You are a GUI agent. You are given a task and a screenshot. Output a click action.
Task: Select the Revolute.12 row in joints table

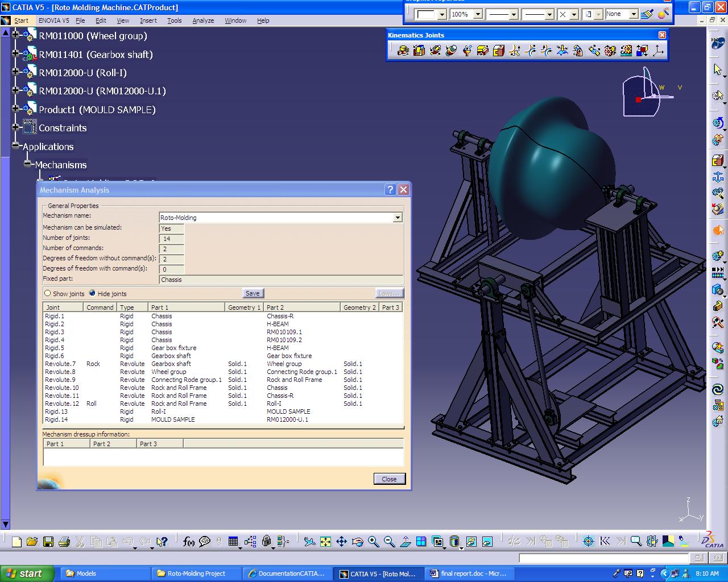click(224, 404)
